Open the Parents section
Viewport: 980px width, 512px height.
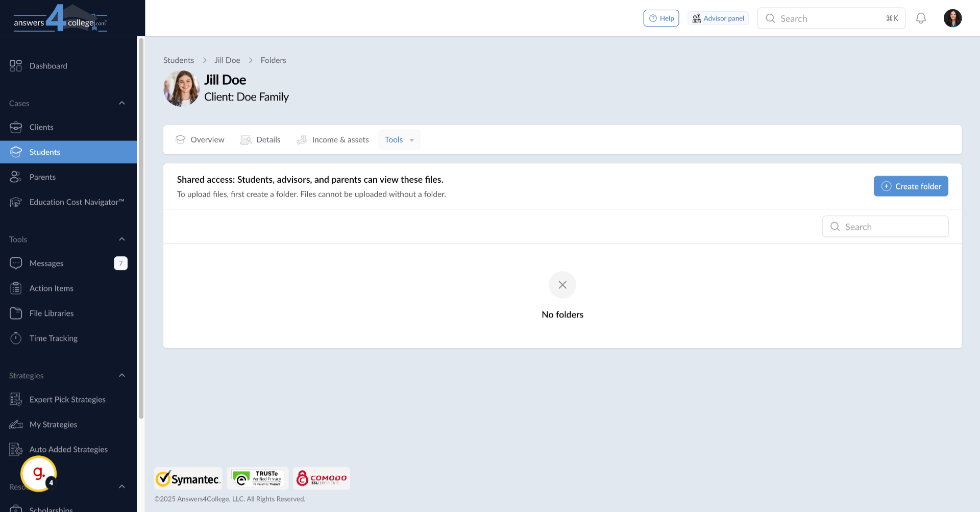(42, 177)
